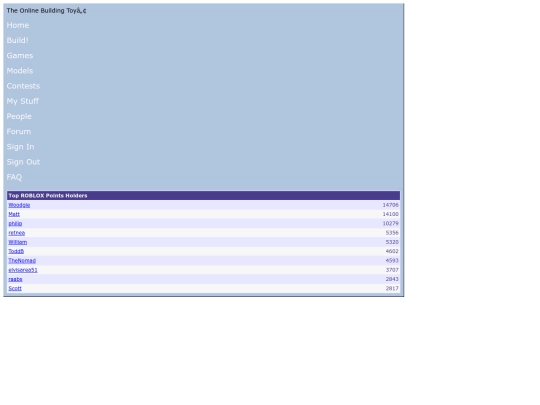Open the Contests link
540x405 pixels.
23,86
